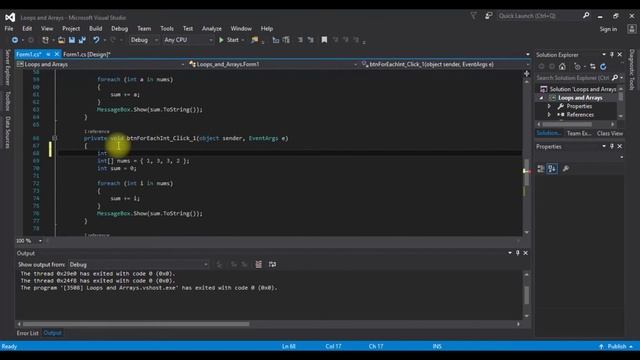Image resolution: width=640 pixels, height=360 pixels.
Task: Open the Toolbox side tab
Action: click(x=7, y=101)
